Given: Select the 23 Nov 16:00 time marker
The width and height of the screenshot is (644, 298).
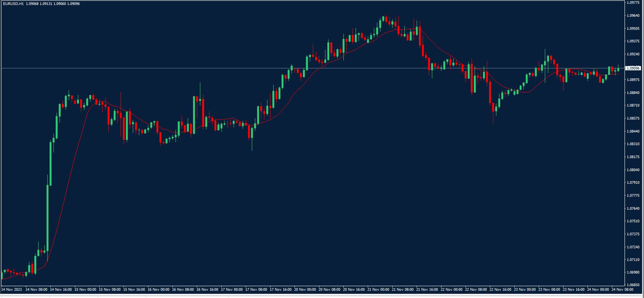Looking at the screenshot, I should point(573,290).
